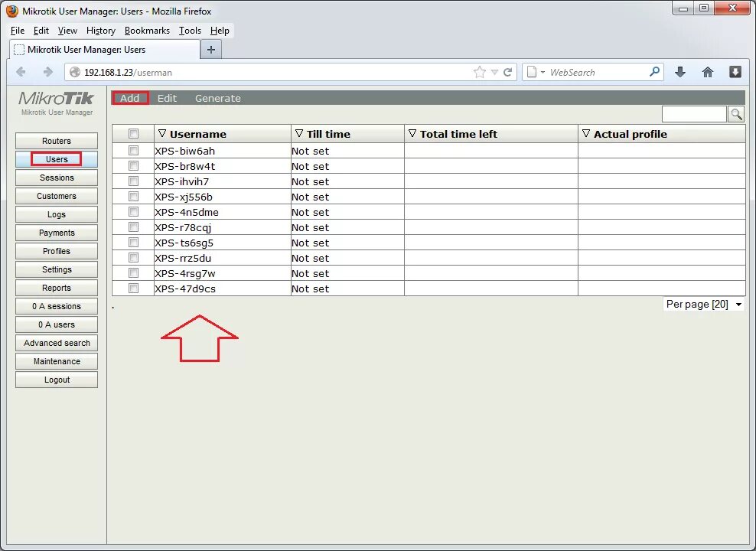Check the box for XPS-ihvih7
The image size is (756, 551).
point(134,181)
